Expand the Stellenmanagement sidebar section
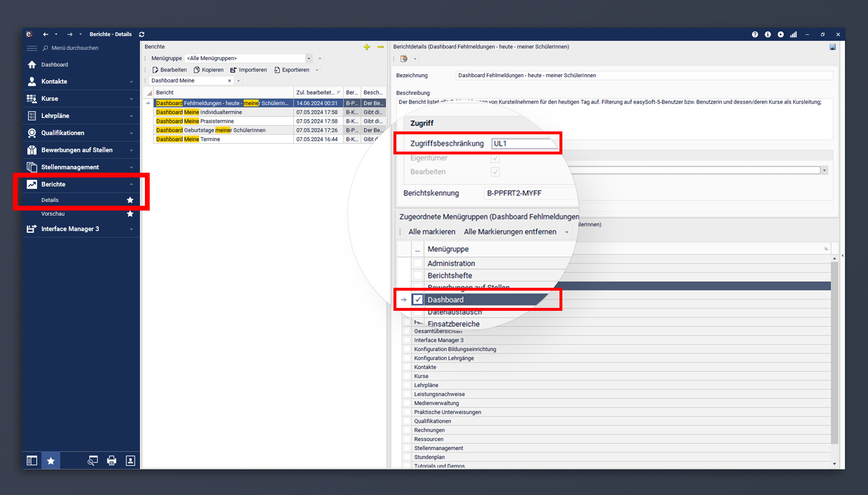The image size is (868, 495). point(81,167)
